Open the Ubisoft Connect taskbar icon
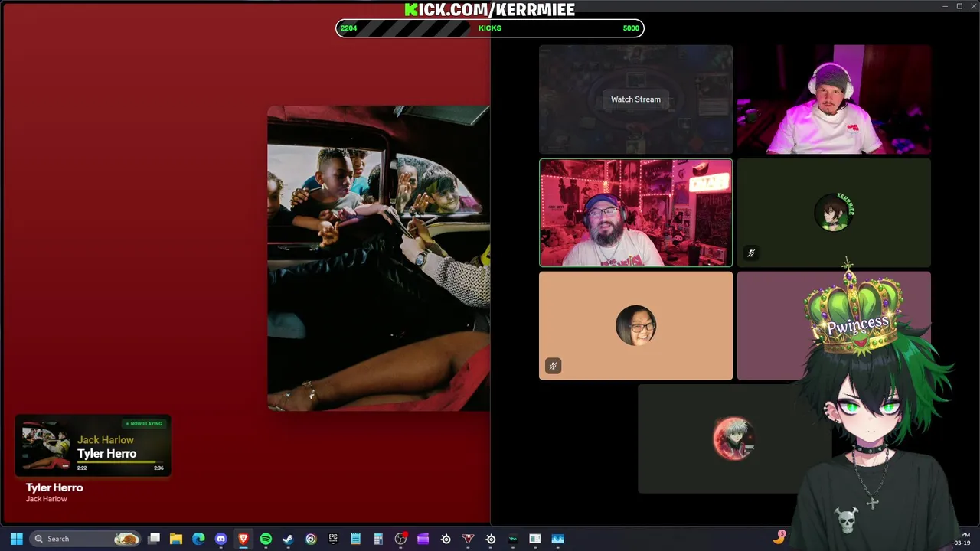Viewport: 980px width, 551px height. (x=311, y=539)
